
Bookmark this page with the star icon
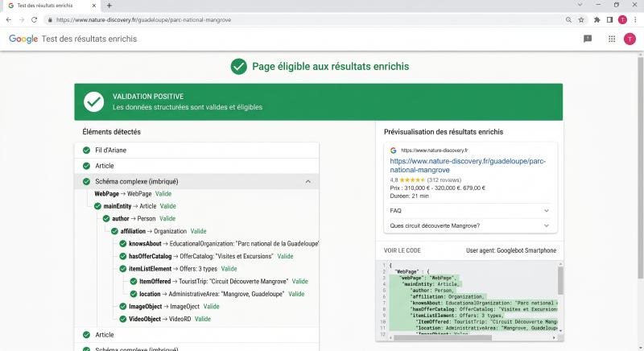(x=581, y=19)
